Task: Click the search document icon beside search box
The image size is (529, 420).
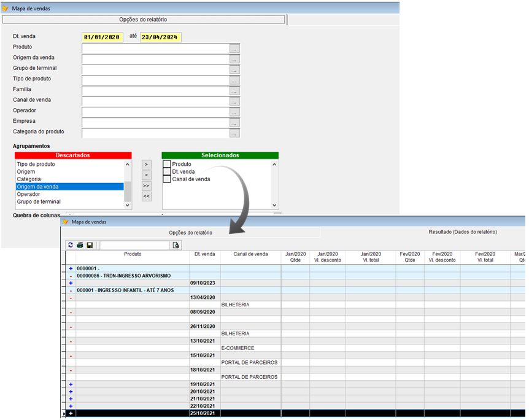Action: (x=176, y=245)
